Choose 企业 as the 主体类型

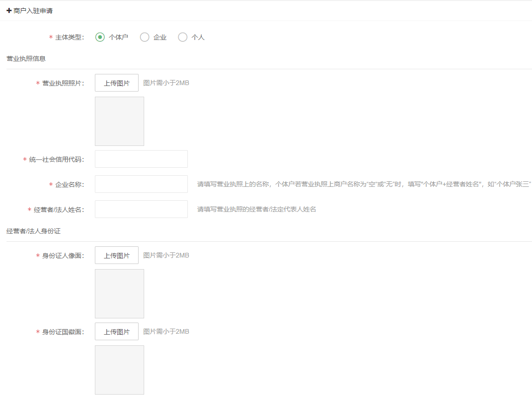145,37
